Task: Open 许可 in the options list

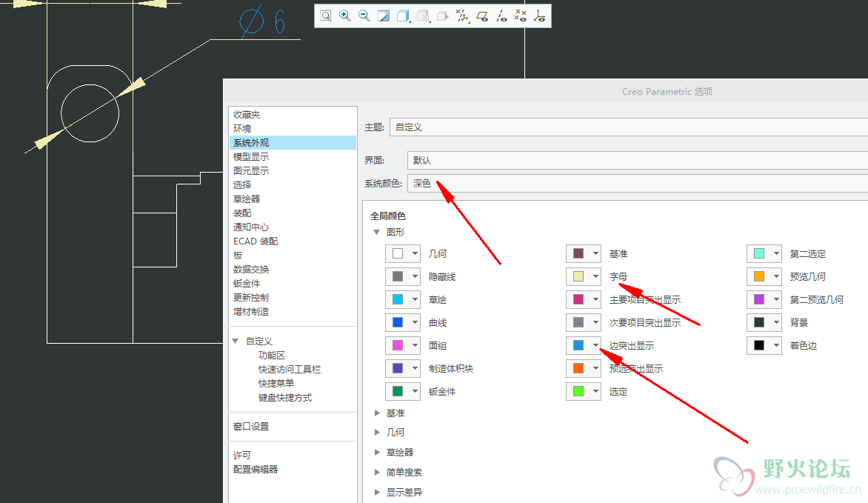Action: click(x=242, y=456)
